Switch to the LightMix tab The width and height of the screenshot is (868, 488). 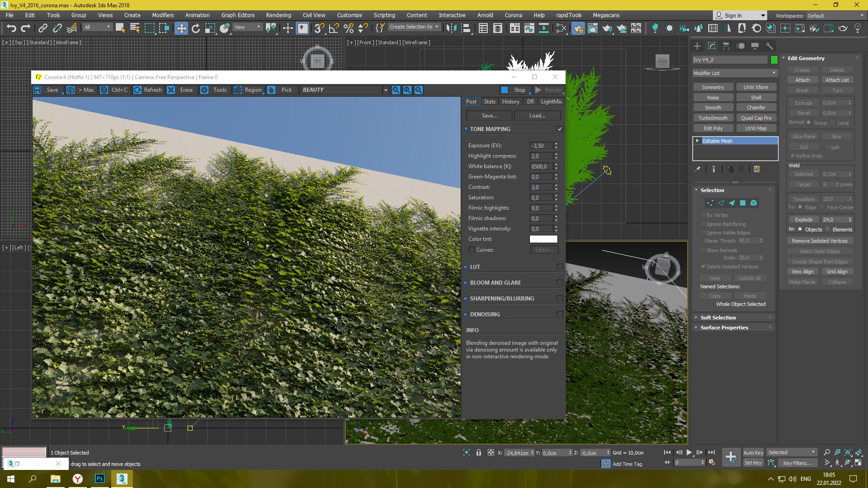551,102
